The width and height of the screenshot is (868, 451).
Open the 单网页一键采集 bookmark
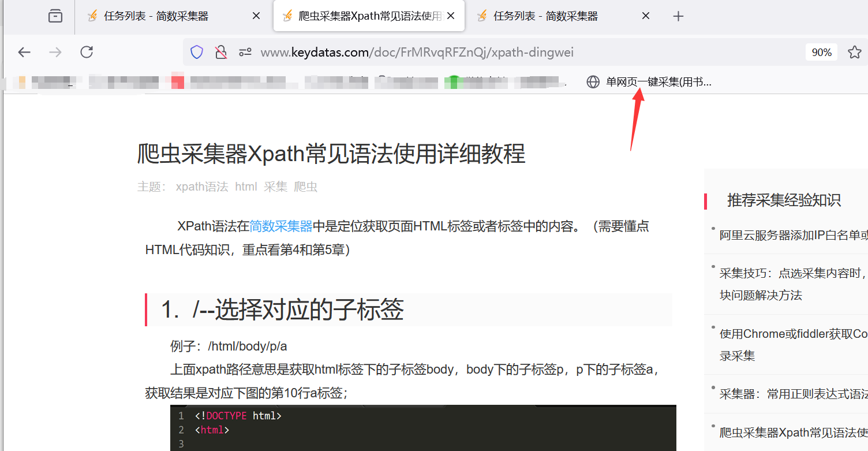649,82
